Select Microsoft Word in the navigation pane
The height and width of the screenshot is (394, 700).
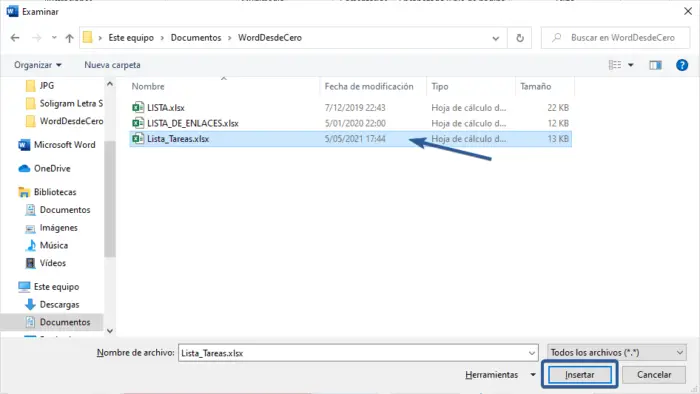[x=57, y=145]
